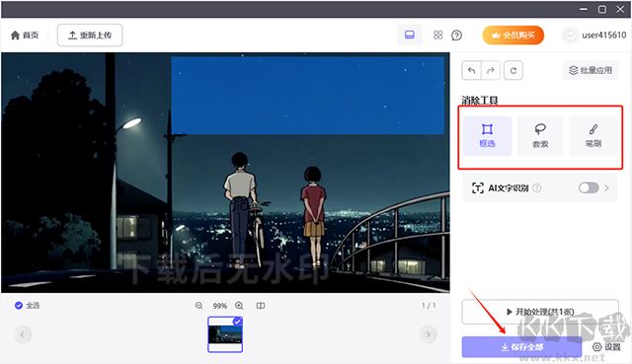Select the 笔刷 brush tool

pyautogui.click(x=592, y=136)
